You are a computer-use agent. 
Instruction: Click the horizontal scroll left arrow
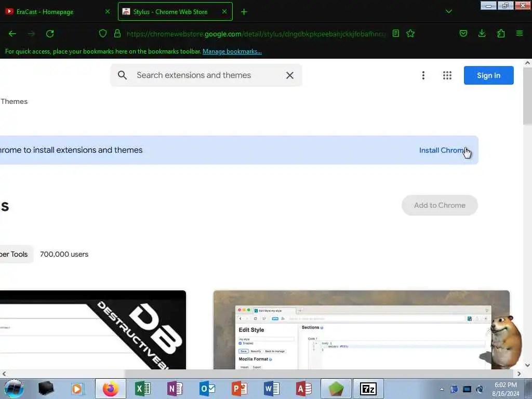pos(4,374)
